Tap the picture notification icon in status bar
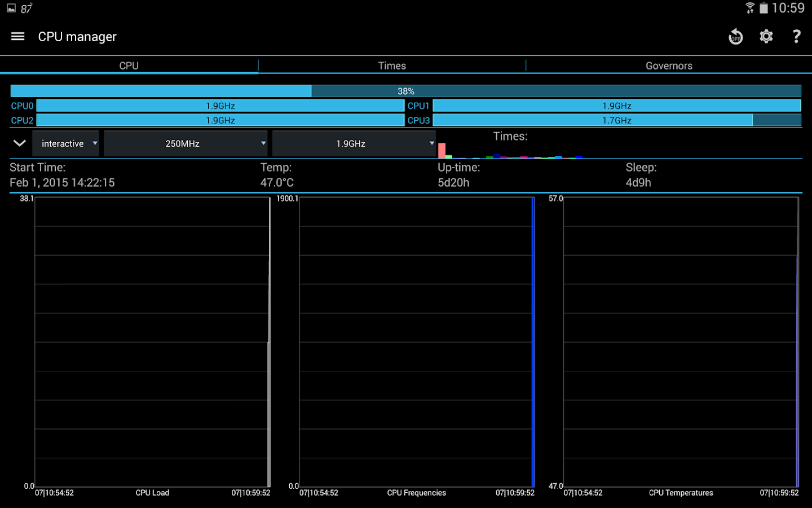The image size is (812, 508). (x=11, y=8)
